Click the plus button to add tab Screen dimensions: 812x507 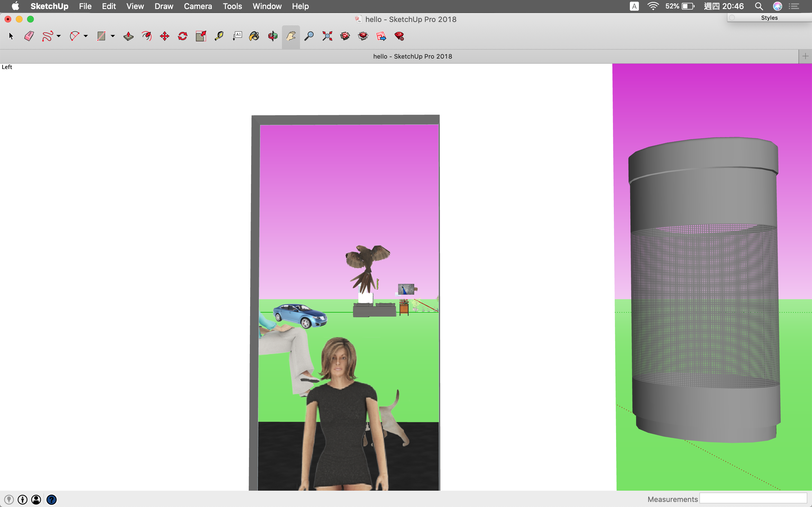pos(805,56)
